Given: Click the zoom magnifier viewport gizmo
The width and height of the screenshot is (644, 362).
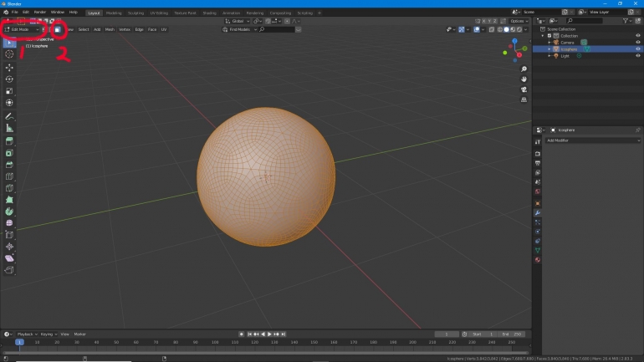Looking at the screenshot, I should click(x=524, y=69).
